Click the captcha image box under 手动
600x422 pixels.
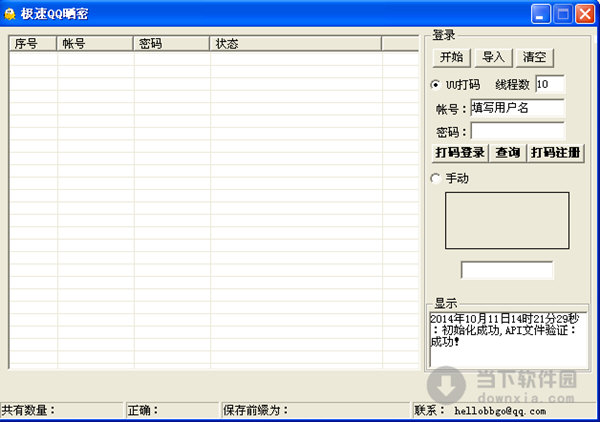pyautogui.click(x=507, y=220)
